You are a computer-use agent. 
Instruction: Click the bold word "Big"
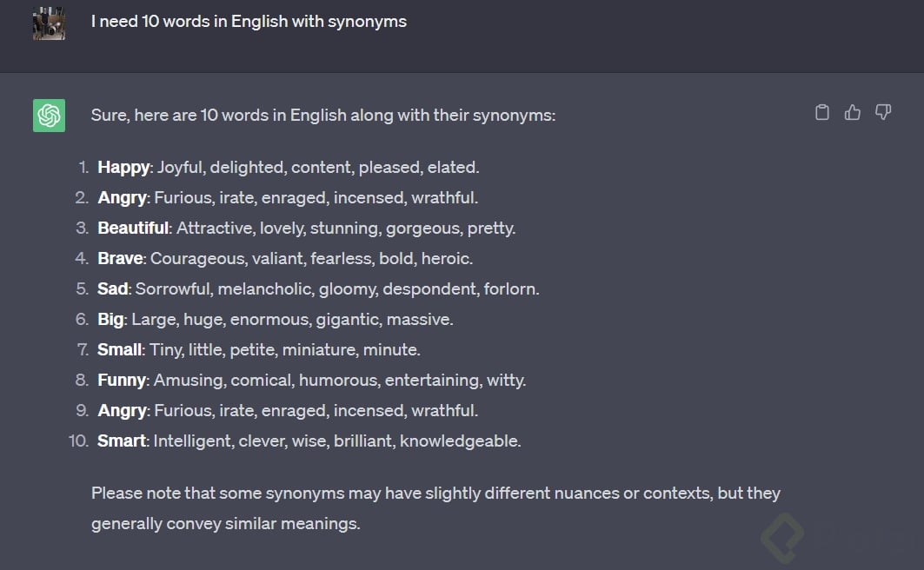click(x=110, y=319)
